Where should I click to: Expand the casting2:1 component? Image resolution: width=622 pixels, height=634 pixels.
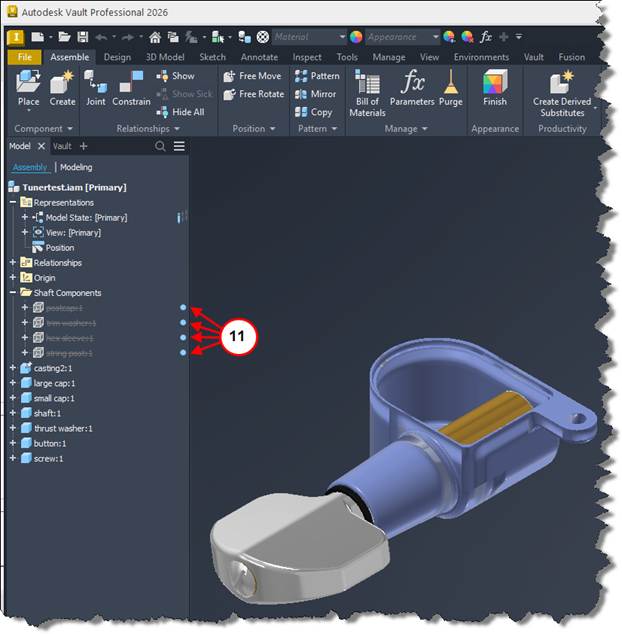point(13,368)
